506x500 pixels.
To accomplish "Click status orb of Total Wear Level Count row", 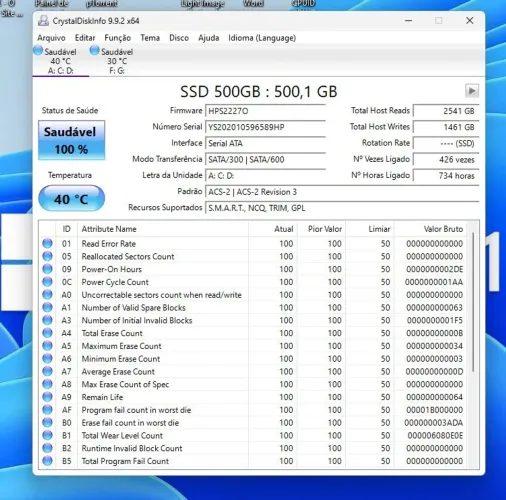I will pos(47,435).
